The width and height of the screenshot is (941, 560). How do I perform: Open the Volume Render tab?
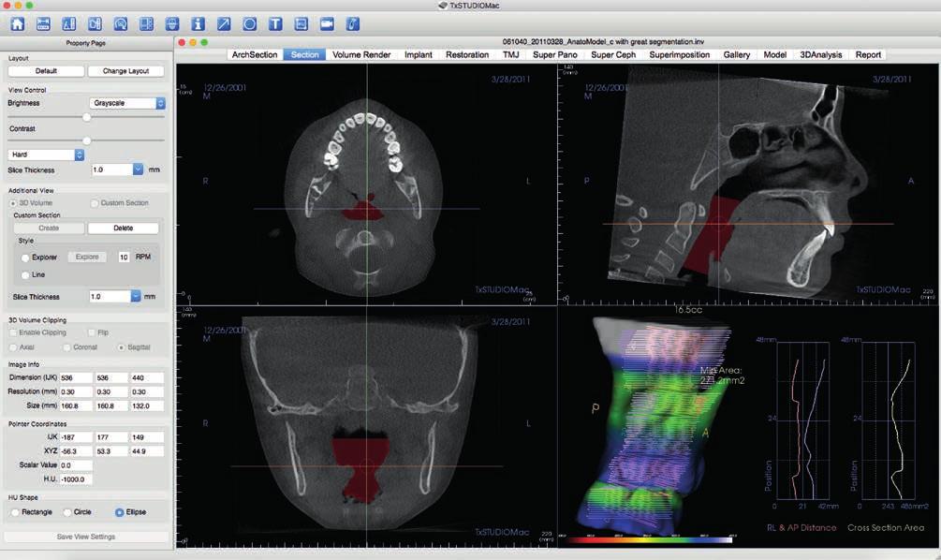click(x=361, y=54)
